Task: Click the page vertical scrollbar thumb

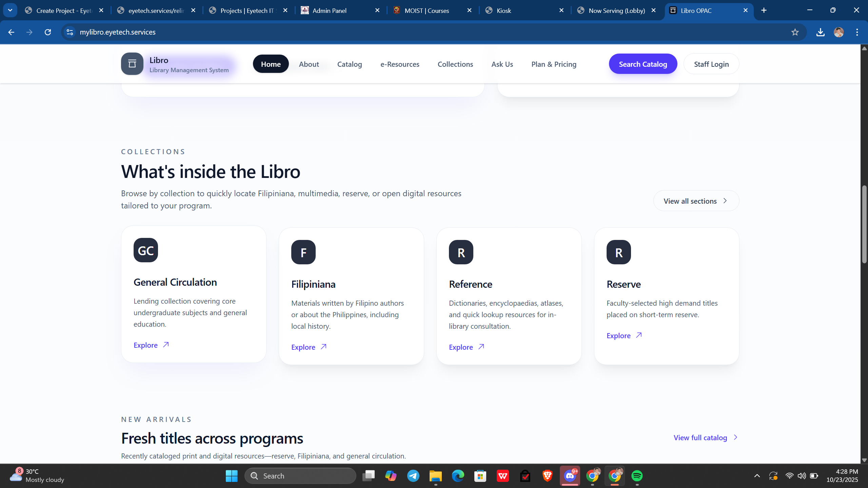Action: point(864,224)
